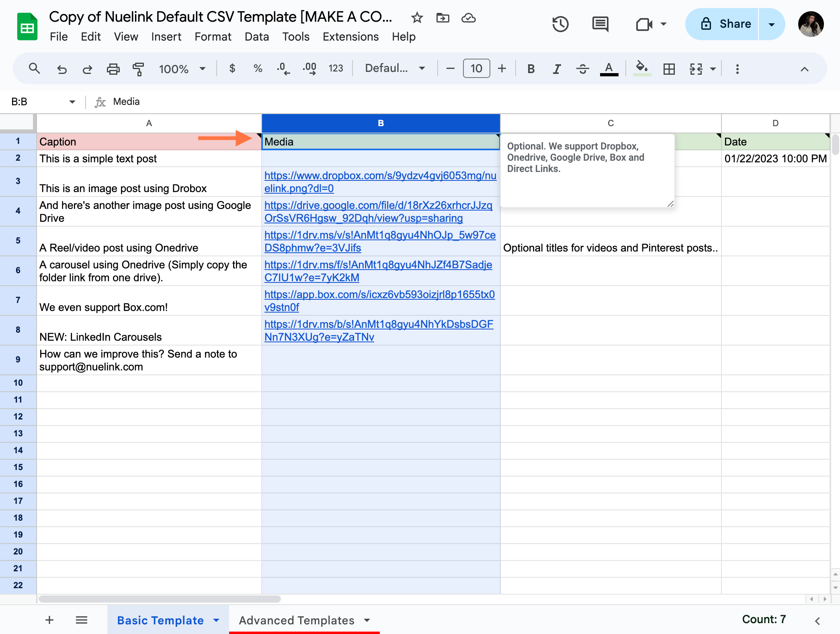Viewport: 840px width, 634px height.
Task: Open the File menu
Action: click(59, 37)
